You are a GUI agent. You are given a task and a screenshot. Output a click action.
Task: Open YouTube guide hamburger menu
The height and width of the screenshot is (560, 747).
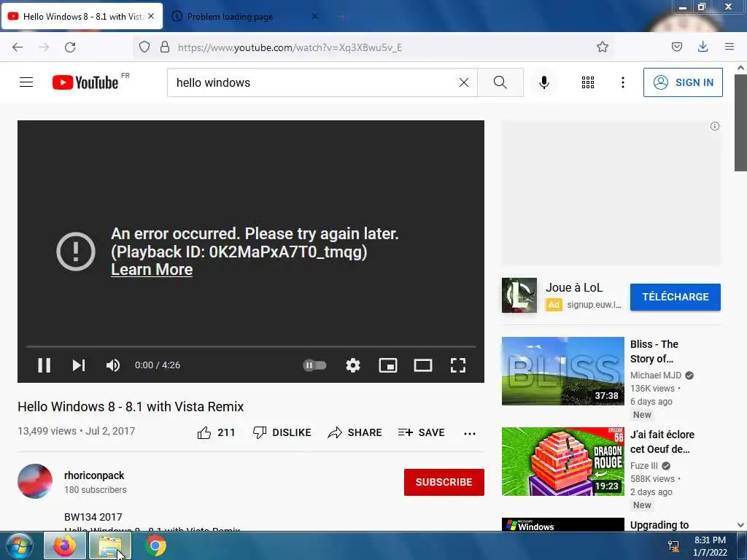pos(26,82)
